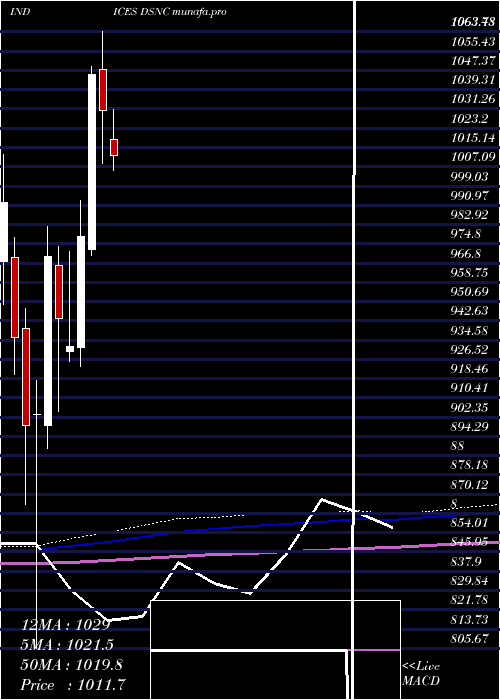Click the 813.73 price axis label
This screenshot has height=700, width=500.
coord(470,619)
